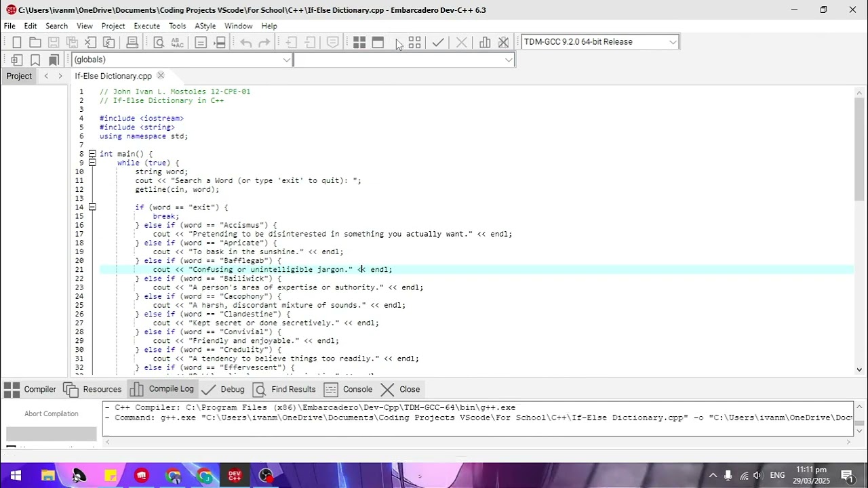Switch to the Console bottom tab
This screenshot has width=868, height=488.
(349, 389)
